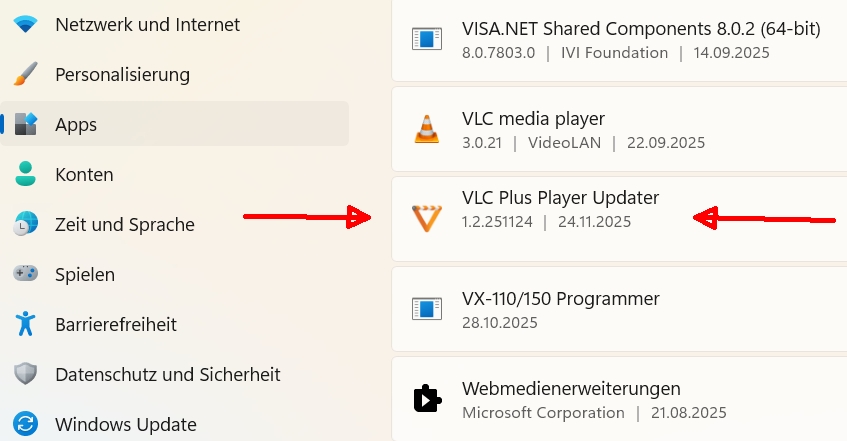Click the Personalisierung paintbrush icon
Viewport: 847px width, 441px height.
tap(26, 74)
